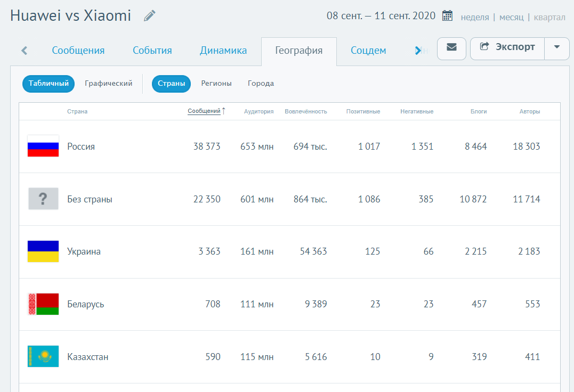Click the Ukraine flag icon
Viewport: 574px width, 392px height.
pyautogui.click(x=43, y=251)
